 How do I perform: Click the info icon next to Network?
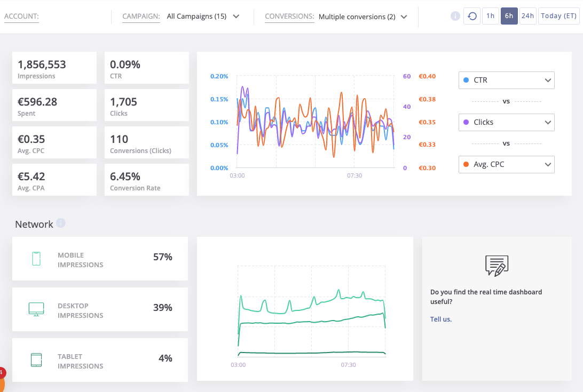[61, 223]
